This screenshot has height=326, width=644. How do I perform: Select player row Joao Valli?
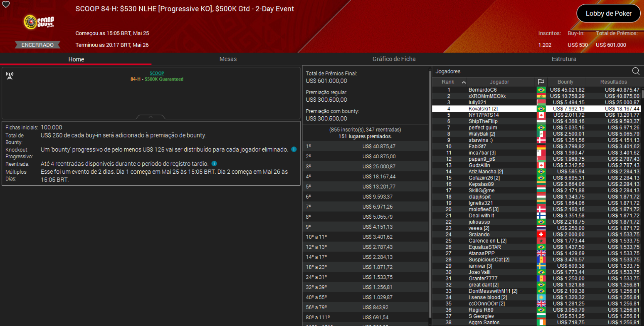click(537, 272)
